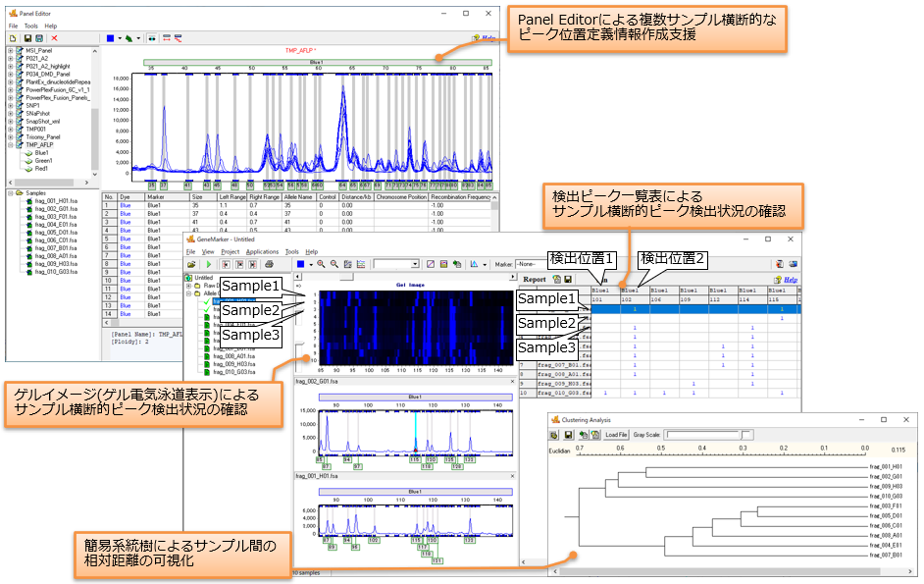This screenshot has height=584, width=924.
Task: Click the New document icon in Panel Editor
Action: point(13,38)
